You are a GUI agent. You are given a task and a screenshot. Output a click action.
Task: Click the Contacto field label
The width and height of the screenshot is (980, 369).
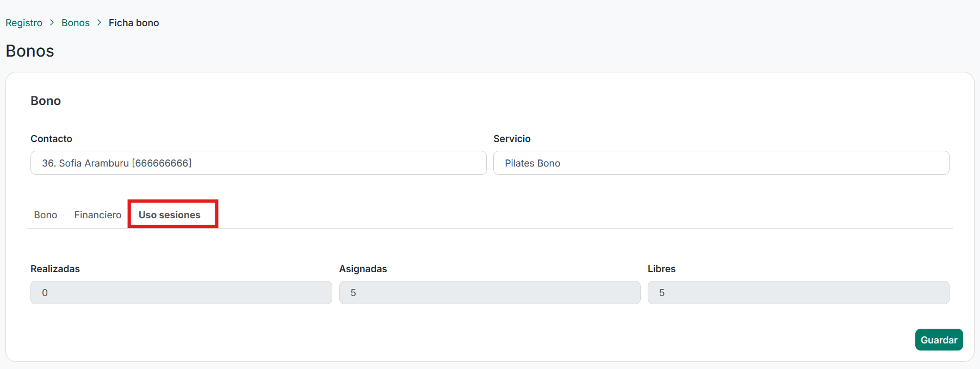click(x=51, y=139)
